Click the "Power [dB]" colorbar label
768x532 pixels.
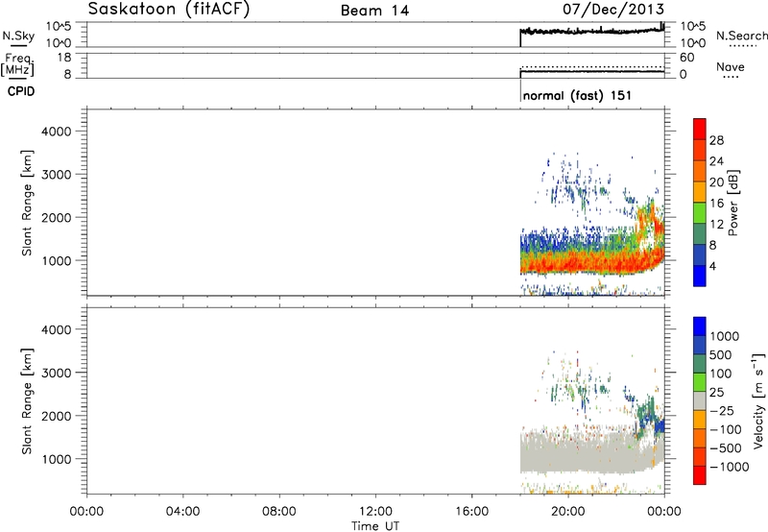point(732,203)
